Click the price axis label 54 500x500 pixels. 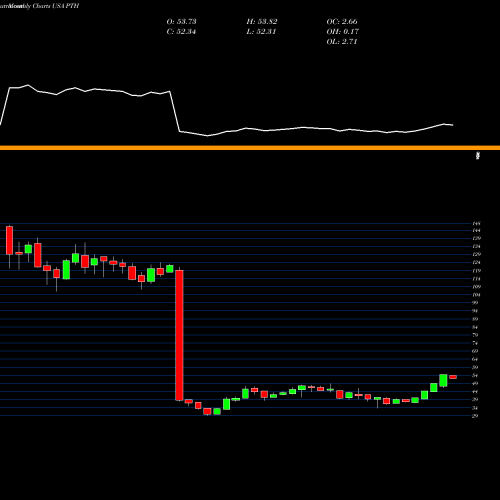475,375
